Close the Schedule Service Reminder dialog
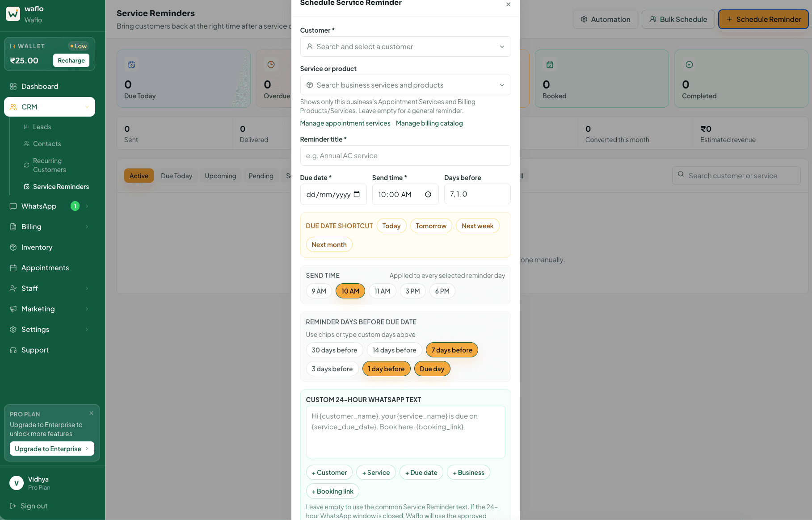The height and width of the screenshot is (520, 812). pos(508,4)
